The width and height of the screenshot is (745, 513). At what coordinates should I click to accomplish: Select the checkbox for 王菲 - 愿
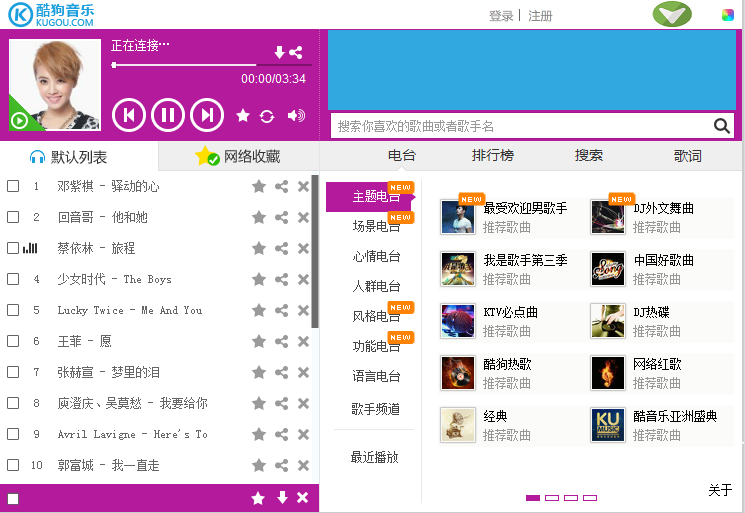(13, 341)
